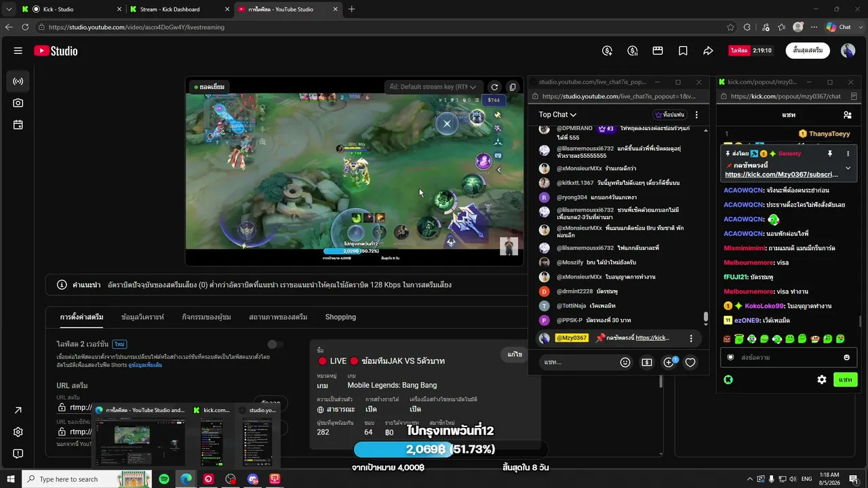The width and height of the screenshot is (868, 488).
Task: Open Microsoft Edge from the taskbar
Action: 186,479
